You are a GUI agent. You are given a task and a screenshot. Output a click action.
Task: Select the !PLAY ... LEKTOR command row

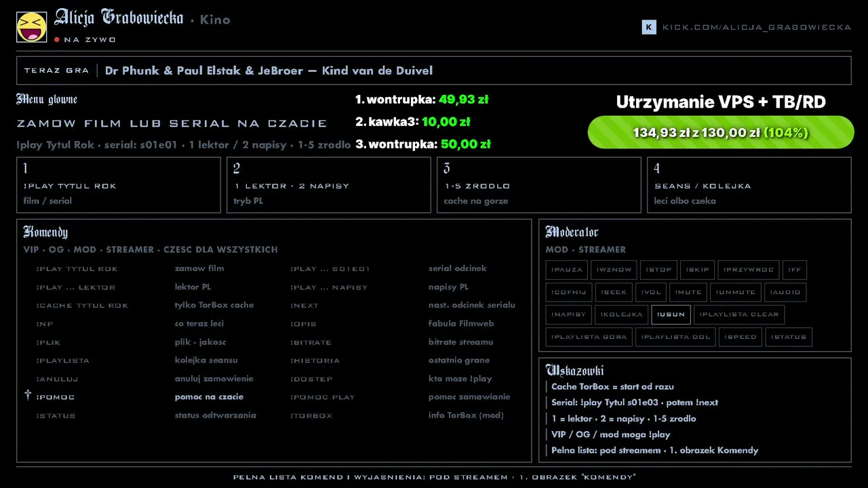(x=75, y=287)
